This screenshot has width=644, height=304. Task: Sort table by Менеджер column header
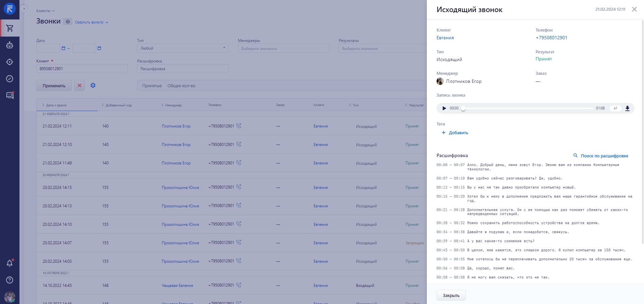[x=173, y=105]
